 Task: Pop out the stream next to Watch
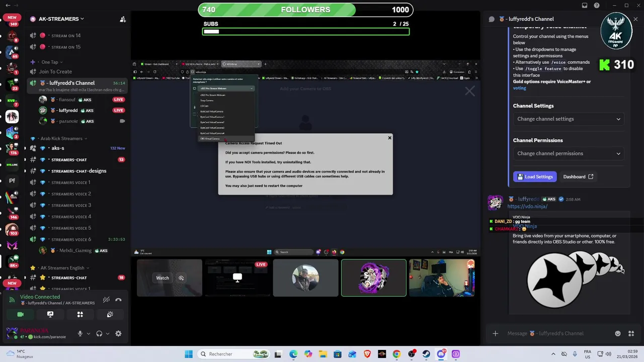pos(181,278)
